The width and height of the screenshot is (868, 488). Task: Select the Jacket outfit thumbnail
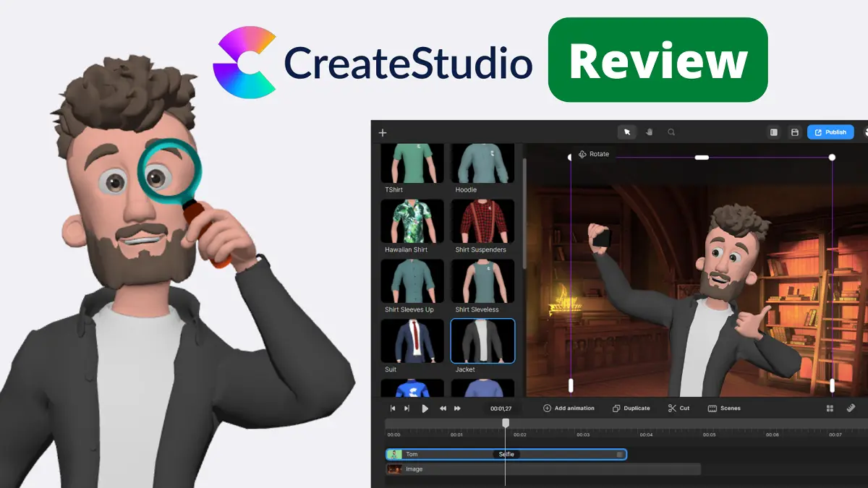pos(482,340)
